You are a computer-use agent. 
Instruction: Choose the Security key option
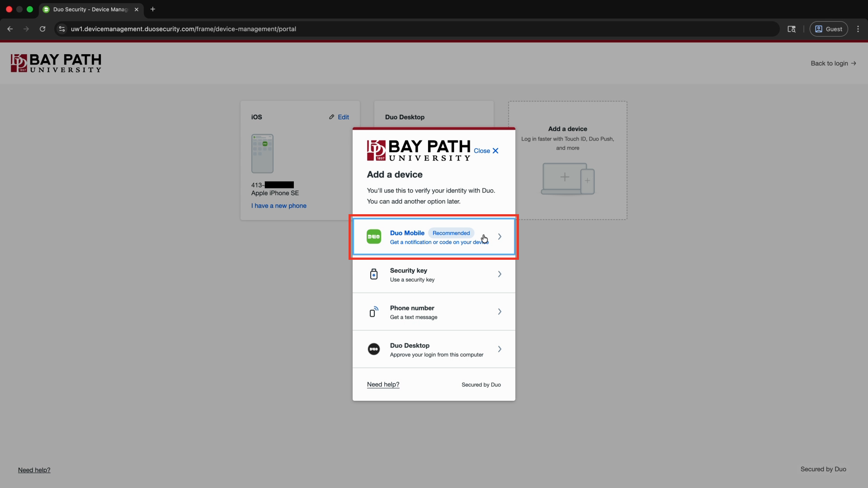(434, 274)
